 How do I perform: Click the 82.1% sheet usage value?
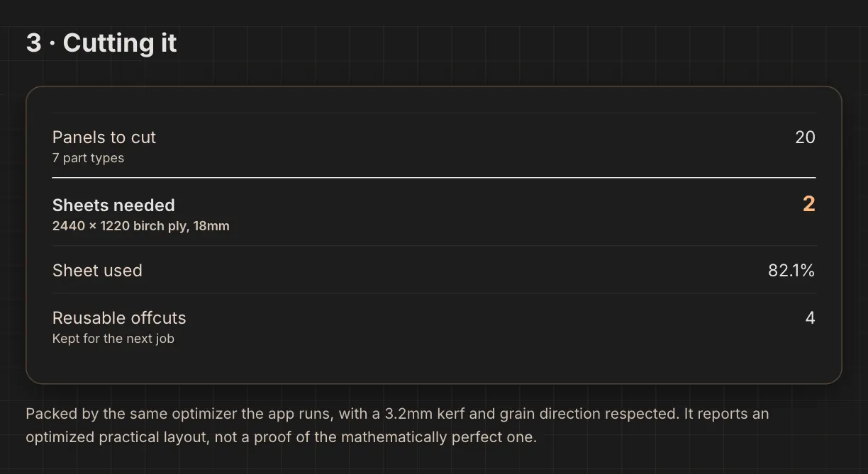pos(791,271)
